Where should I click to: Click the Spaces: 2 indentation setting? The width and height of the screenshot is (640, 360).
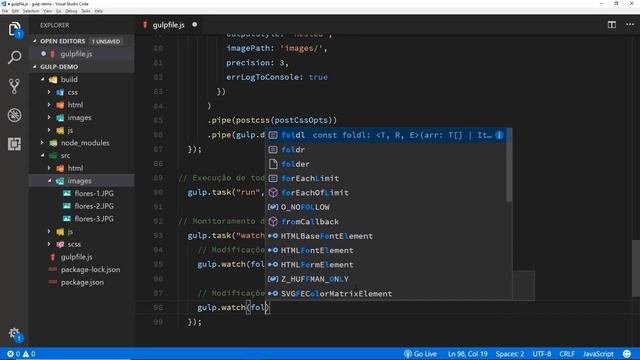510,354
